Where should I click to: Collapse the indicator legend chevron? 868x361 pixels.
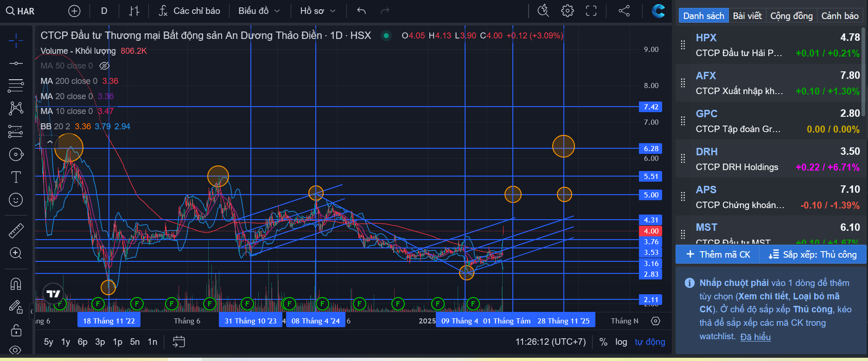[x=50, y=142]
